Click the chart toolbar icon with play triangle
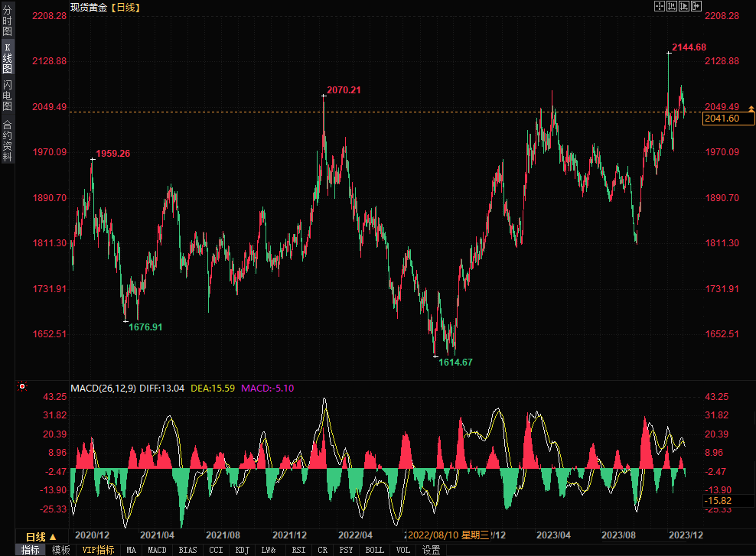 [683, 6]
